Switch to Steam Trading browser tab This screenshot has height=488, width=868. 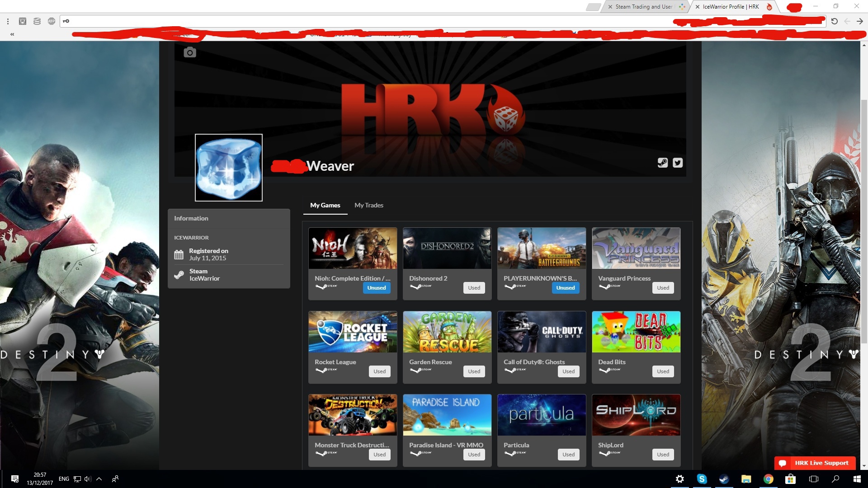(x=643, y=7)
